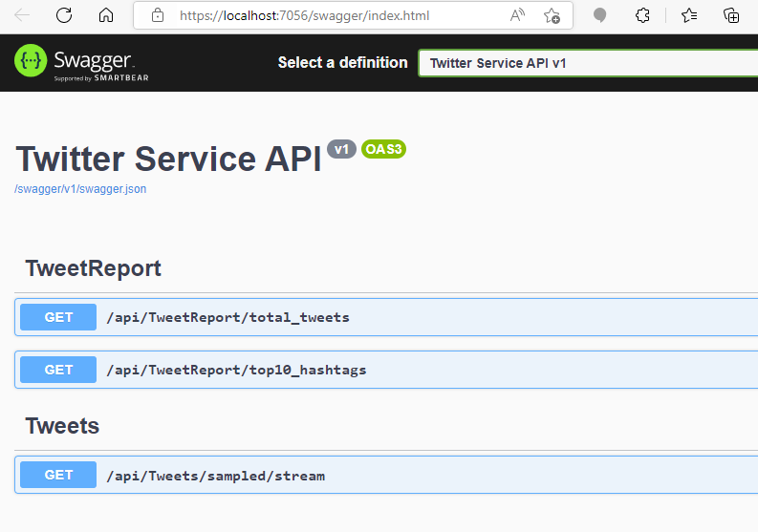Image resolution: width=758 pixels, height=532 pixels.
Task: Open the Twitter Service API v1 definition dropdown
Action: pos(588,63)
